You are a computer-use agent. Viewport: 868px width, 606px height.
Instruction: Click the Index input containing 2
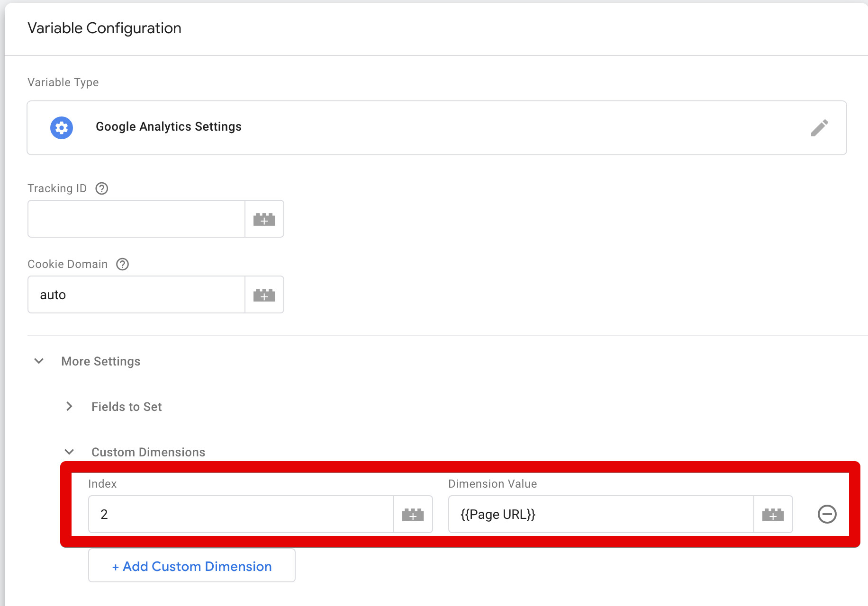(241, 514)
